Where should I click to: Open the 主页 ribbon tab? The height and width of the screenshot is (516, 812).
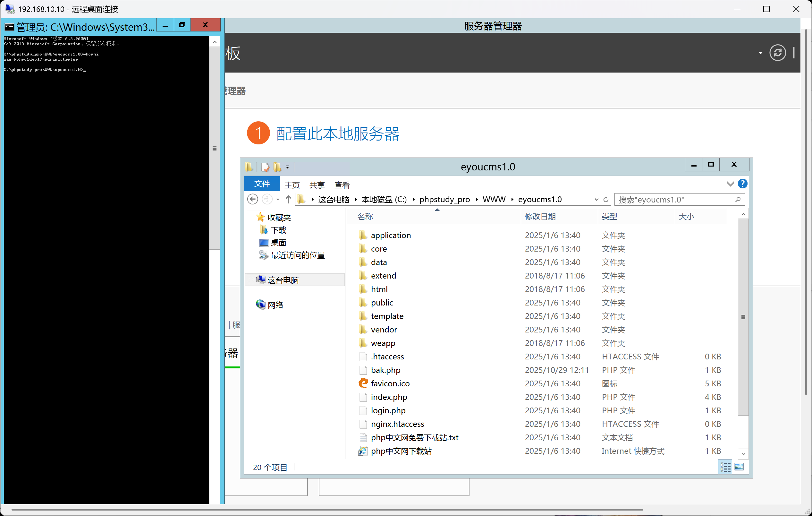[x=292, y=185]
